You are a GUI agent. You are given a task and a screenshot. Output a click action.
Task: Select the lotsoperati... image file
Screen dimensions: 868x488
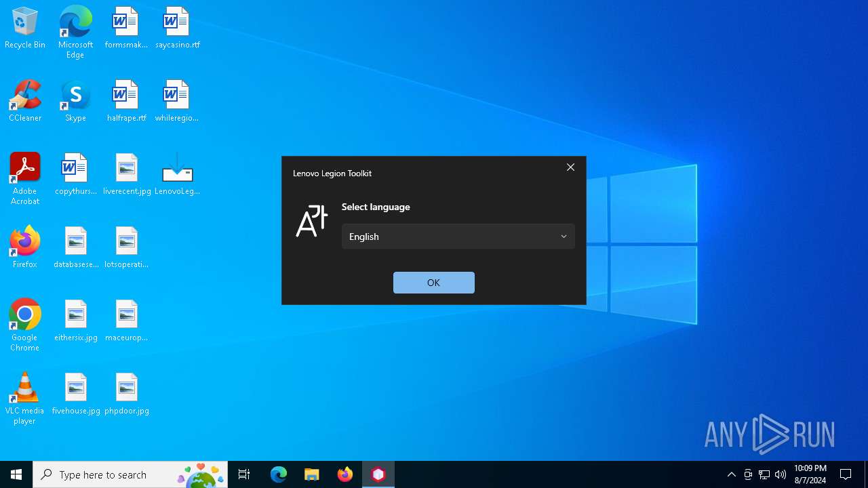click(x=126, y=248)
